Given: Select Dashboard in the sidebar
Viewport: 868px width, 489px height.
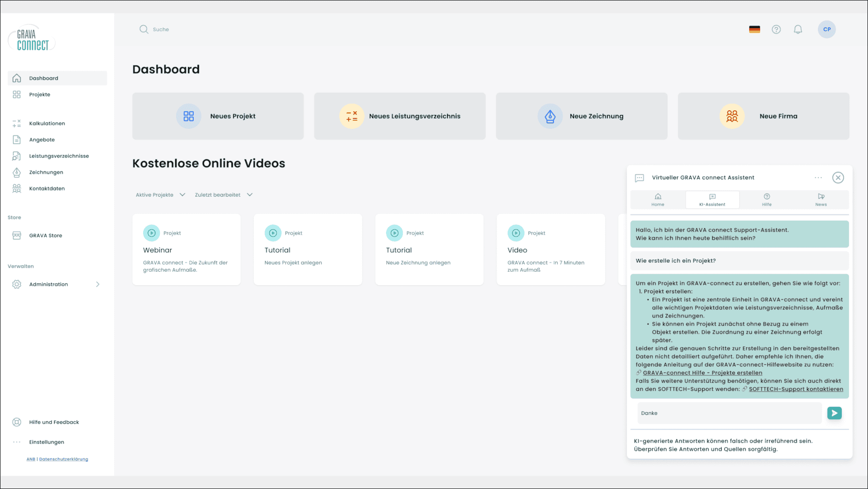Looking at the screenshot, I should point(43,78).
